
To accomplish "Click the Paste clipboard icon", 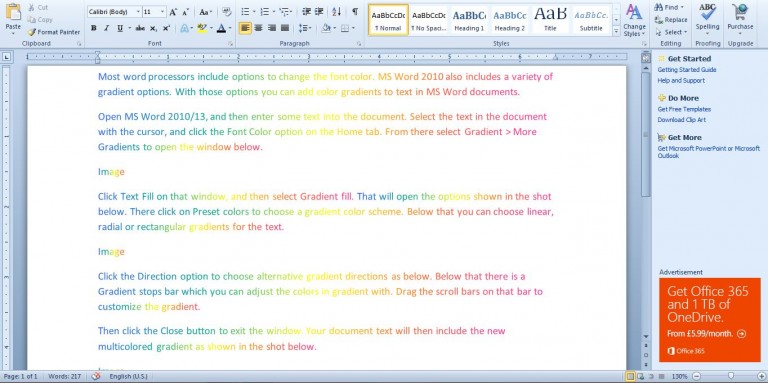I will (13, 12).
